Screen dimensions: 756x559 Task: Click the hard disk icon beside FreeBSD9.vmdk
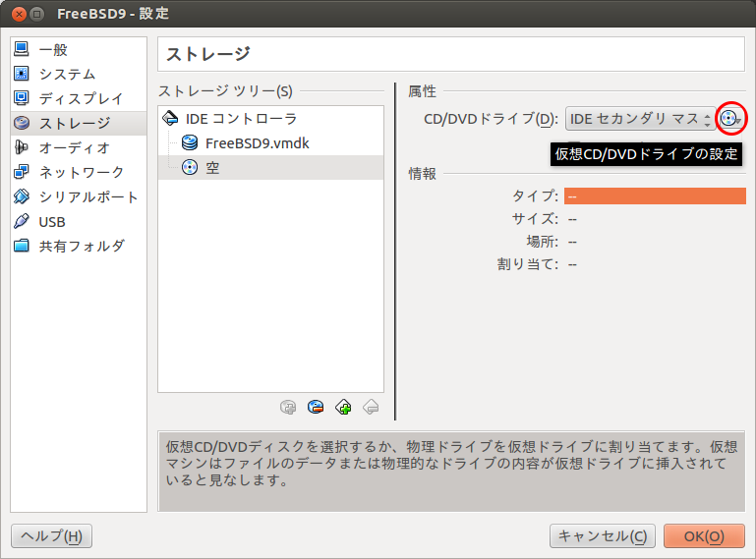click(190, 142)
